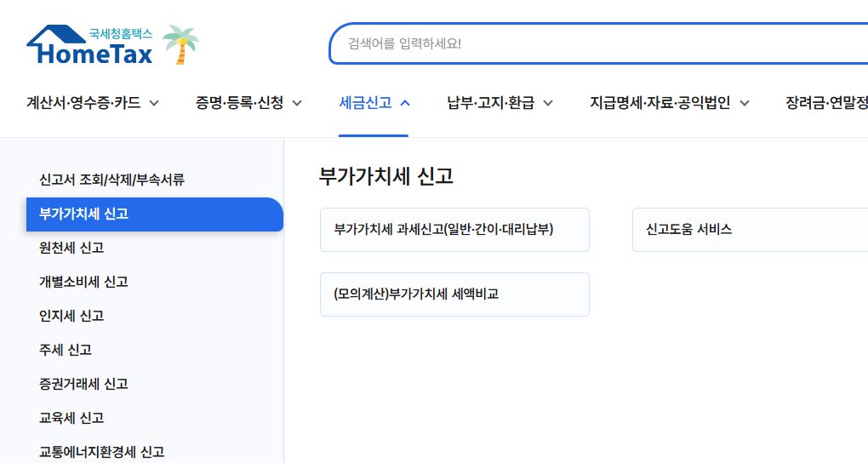
Task: Expand chevron next to 지급명세·자료·공익법인
Action: tap(745, 103)
